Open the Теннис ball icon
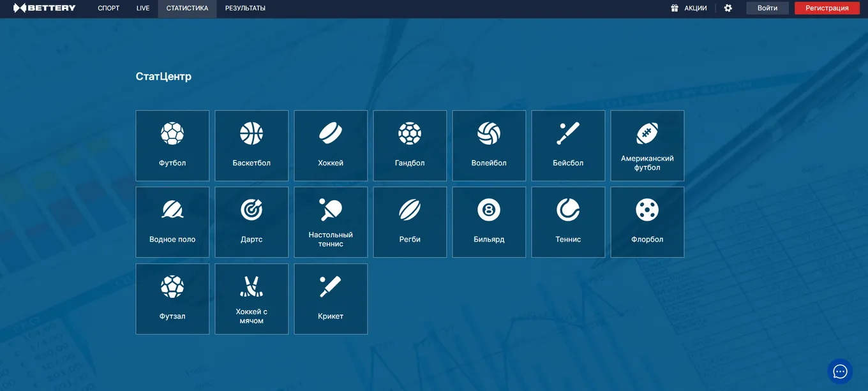Viewport: 868px width, 391px height. [x=568, y=210]
